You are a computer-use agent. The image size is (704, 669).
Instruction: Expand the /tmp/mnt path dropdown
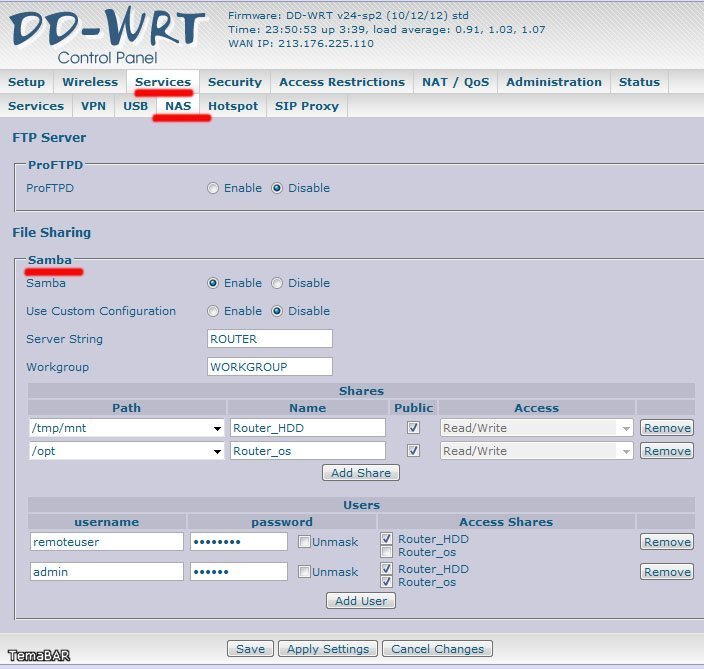pyautogui.click(x=218, y=428)
